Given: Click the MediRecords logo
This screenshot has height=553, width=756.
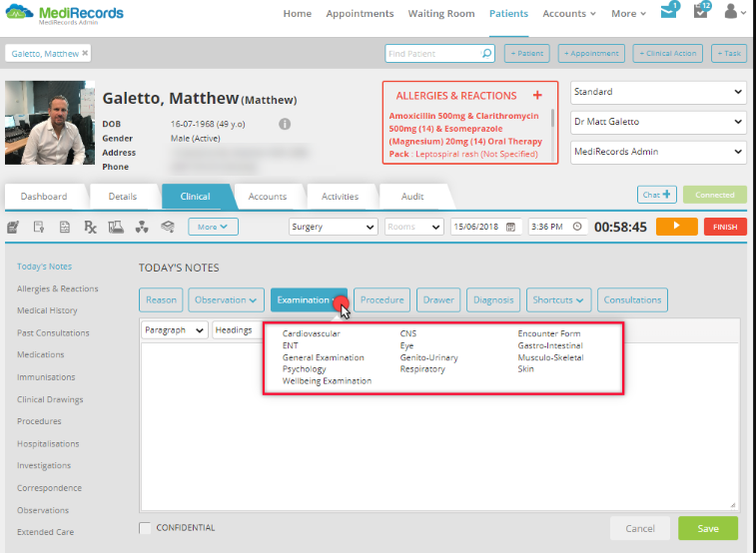Looking at the screenshot, I should point(64,14).
